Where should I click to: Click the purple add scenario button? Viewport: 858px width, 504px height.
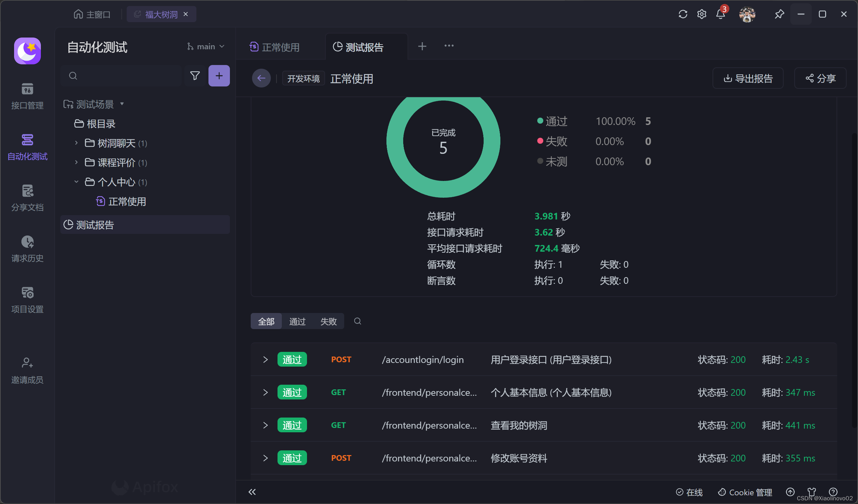pyautogui.click(x=219, y=76)
